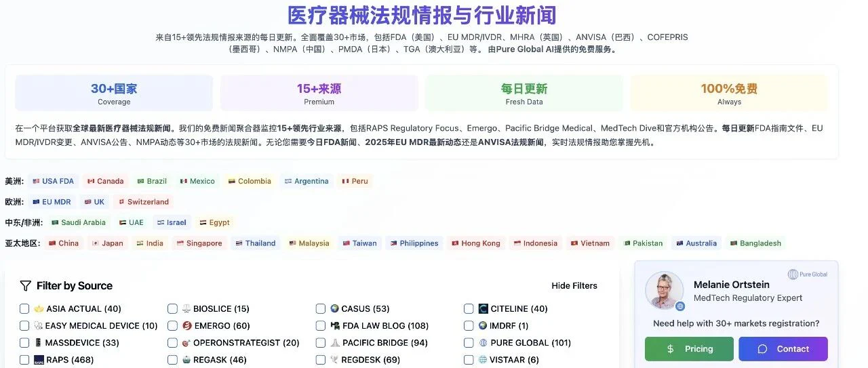Check the OPERONSTRATEGIST (20) filter

pyautogui.click(x=172, y=343)
